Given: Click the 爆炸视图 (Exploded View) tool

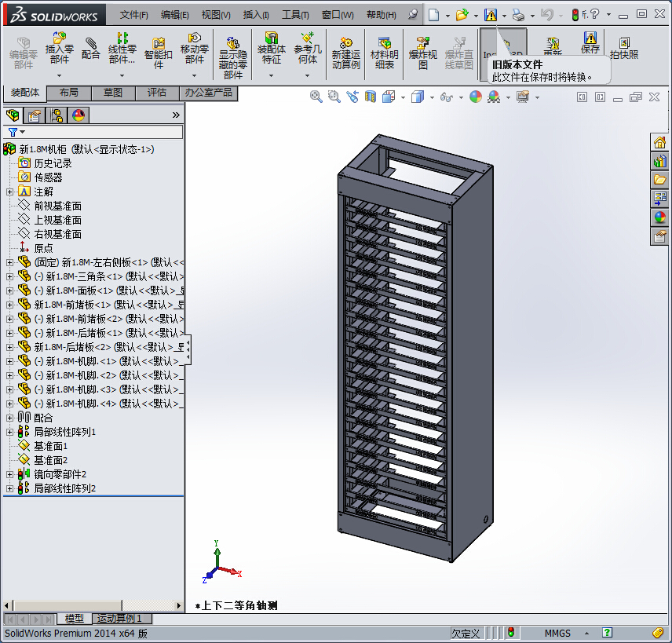Looking at the screenshot, I should (422, 53).
